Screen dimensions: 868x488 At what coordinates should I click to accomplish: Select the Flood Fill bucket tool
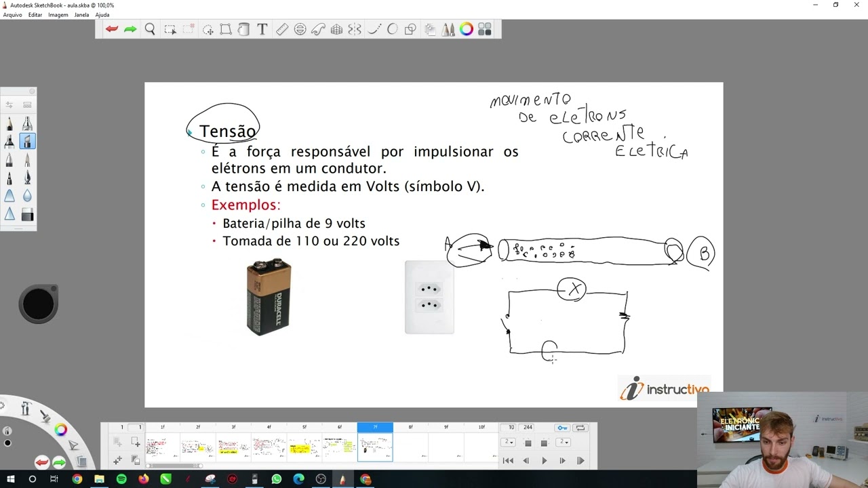click(243, 29)
